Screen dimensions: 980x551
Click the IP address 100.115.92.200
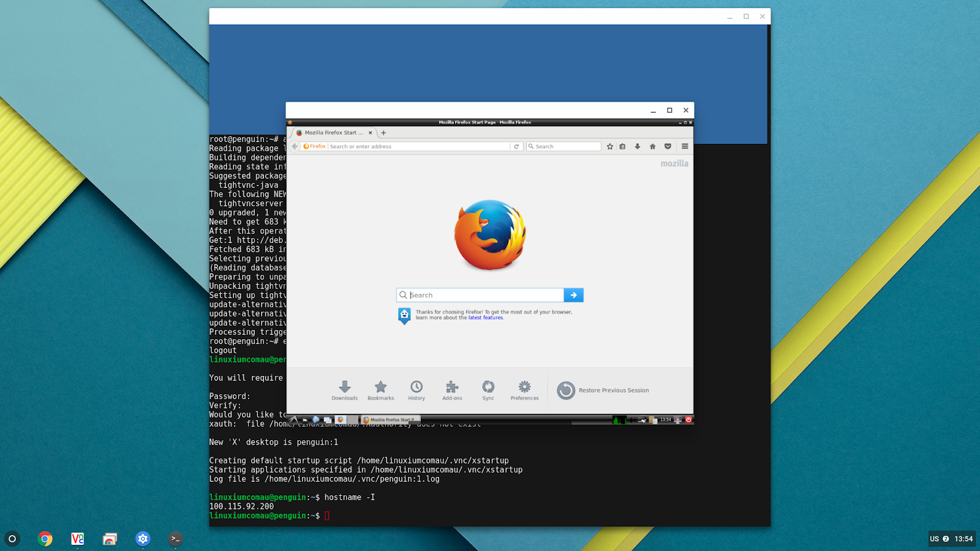point(241,506)
